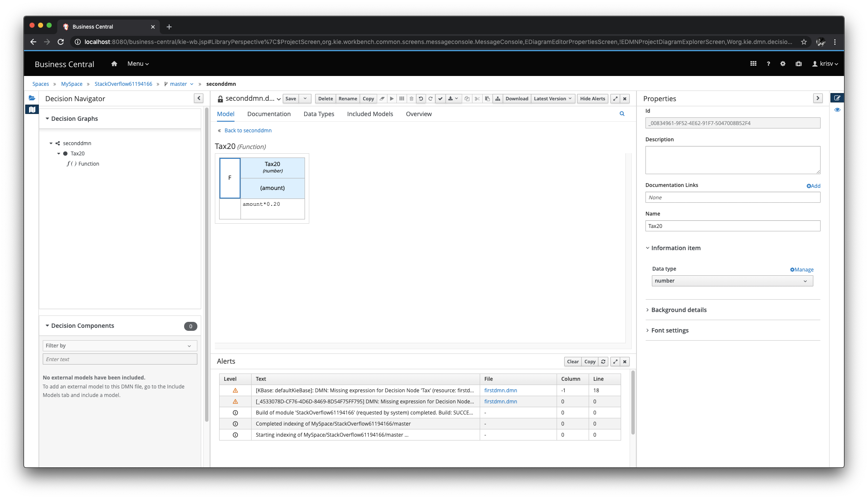This screenshot has width=868, height=499.
Task: Refresh the Alerts panel
Action: 603,362
